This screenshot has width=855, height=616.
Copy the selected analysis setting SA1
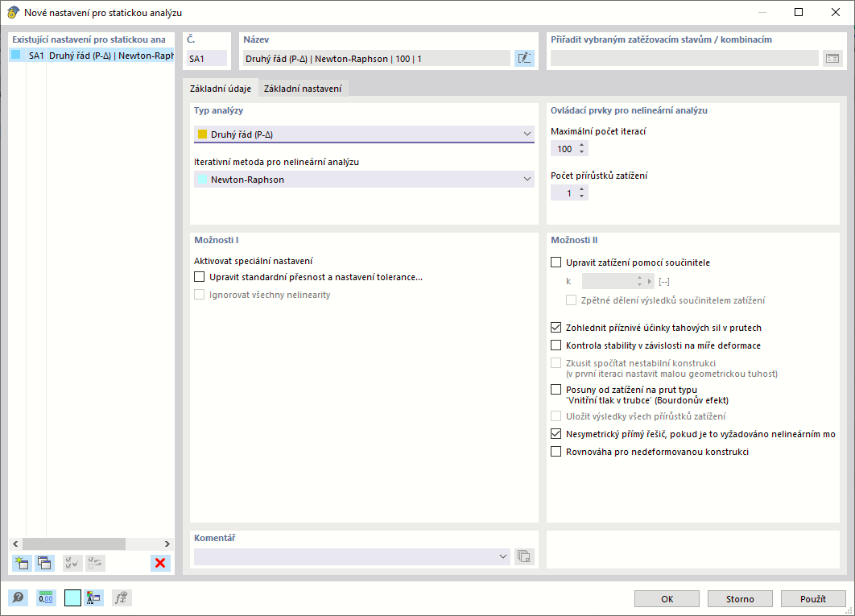(x=44, y=563)
